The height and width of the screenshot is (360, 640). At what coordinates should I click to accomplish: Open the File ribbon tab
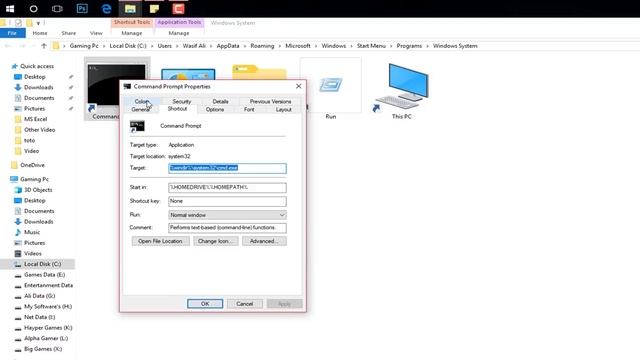[12, 33]
